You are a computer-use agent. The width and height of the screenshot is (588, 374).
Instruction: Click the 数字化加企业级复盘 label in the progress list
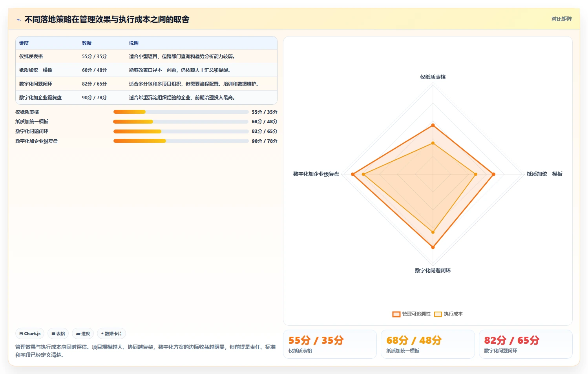[x=37, y=141]
